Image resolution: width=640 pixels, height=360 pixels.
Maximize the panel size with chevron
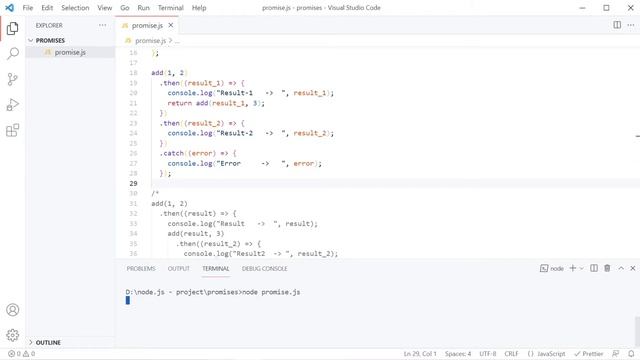(621, 268)
